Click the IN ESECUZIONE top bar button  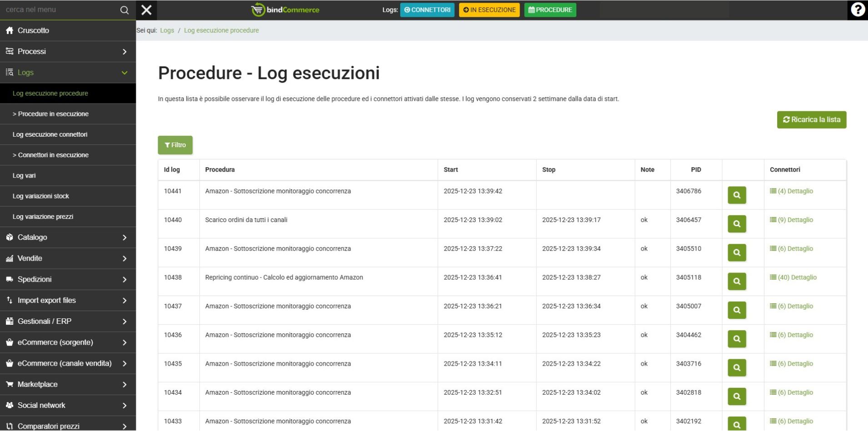coord(489,10)
